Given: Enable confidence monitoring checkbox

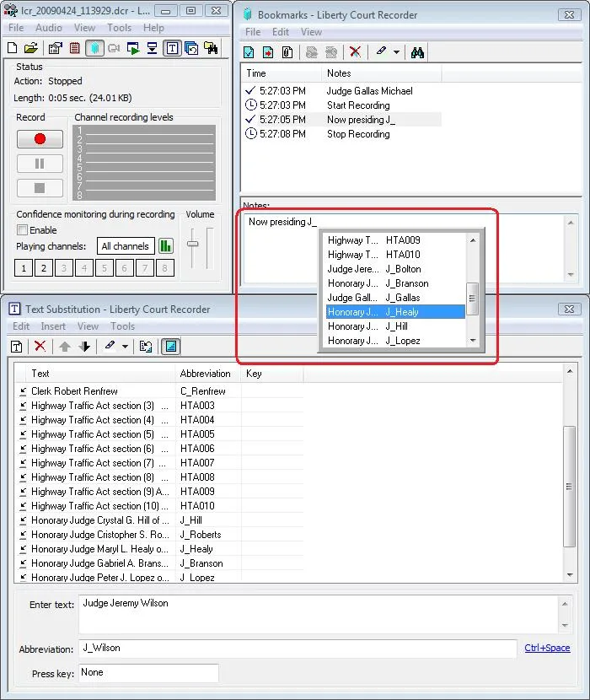Looking at the screenshot, I should (22, 230).
